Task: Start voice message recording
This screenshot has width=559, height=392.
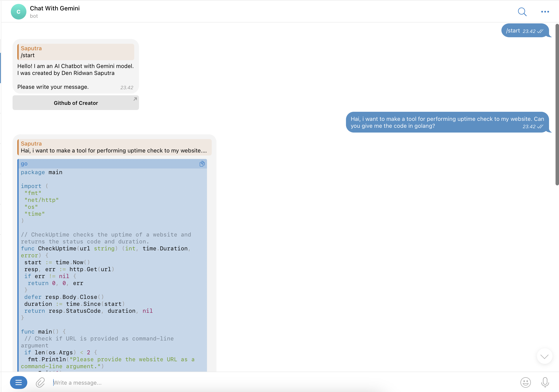Action: tap(545, 382)
